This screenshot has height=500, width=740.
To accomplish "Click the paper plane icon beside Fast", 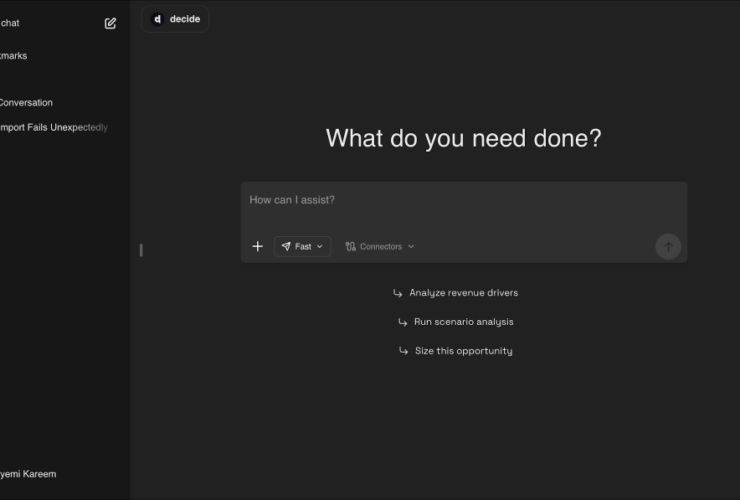I will [x=286, y=246].
